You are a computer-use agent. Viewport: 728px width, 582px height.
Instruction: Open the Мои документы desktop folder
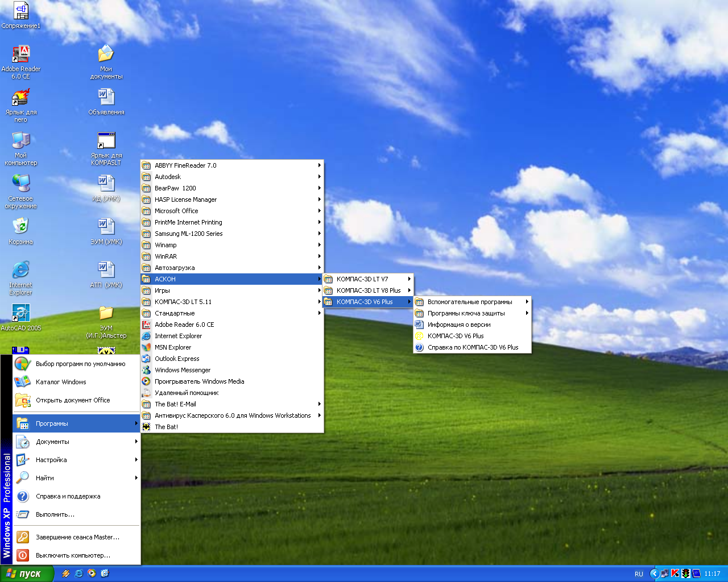click(x=106, y=62)
